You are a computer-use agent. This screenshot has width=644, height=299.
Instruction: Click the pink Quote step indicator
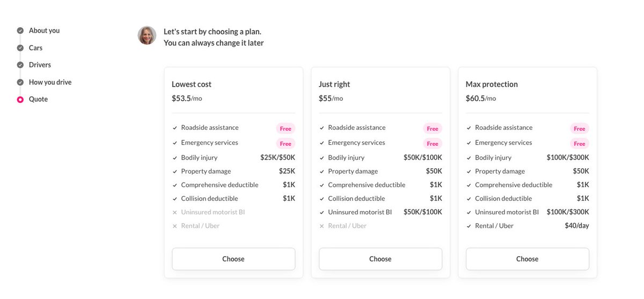coord(20,99)
